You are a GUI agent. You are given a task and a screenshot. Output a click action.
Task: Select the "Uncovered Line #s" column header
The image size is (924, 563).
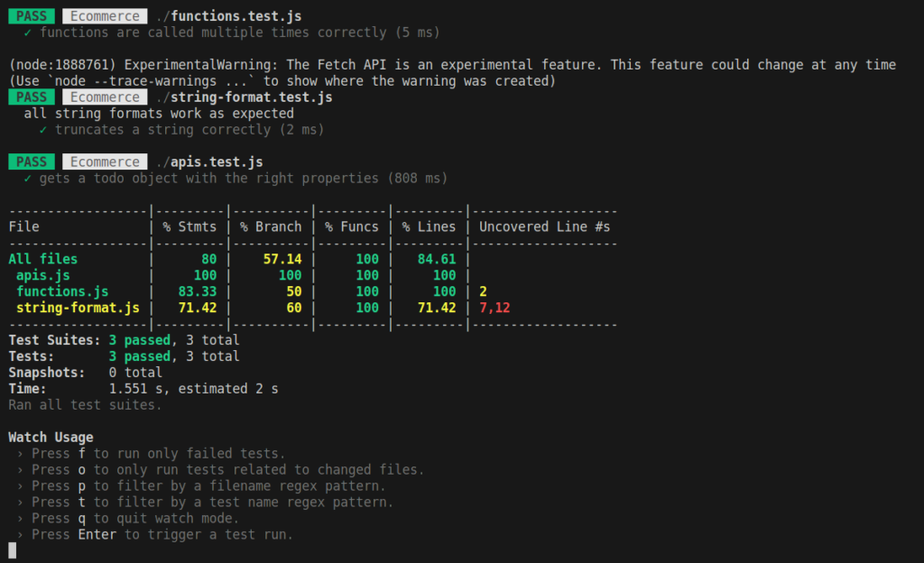544,227
